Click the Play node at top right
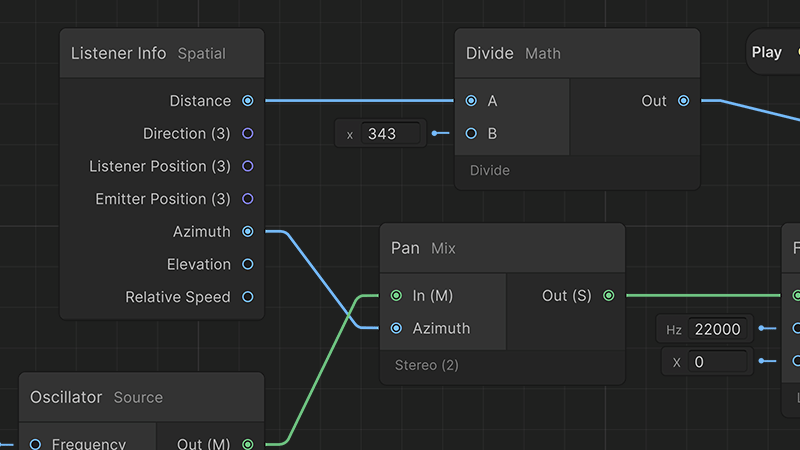The image size is (800, 450). tap(772, 52)
